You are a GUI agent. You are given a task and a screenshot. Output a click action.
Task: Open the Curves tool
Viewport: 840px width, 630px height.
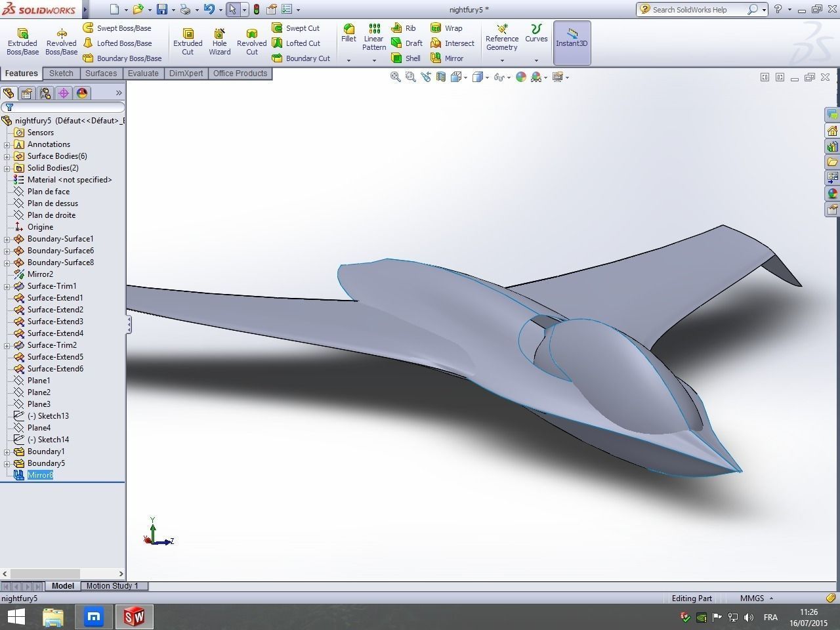(x=536, y=33)
